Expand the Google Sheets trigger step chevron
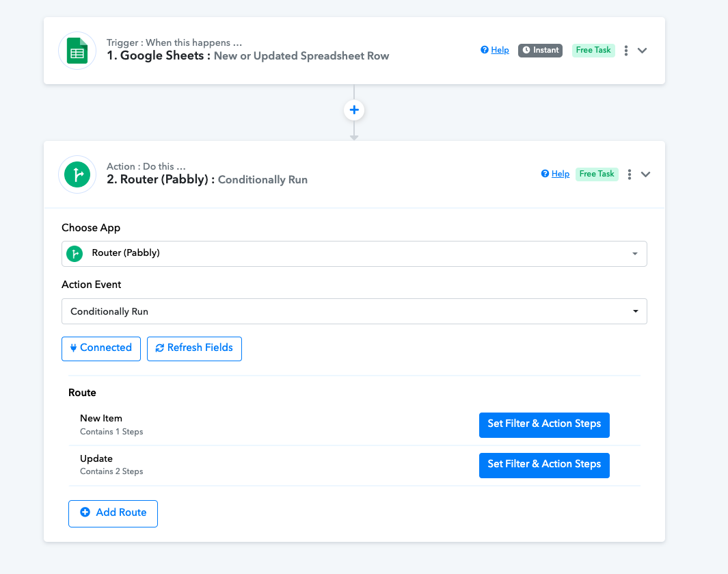Screen dimensions: 728x574 click(642, 50)
